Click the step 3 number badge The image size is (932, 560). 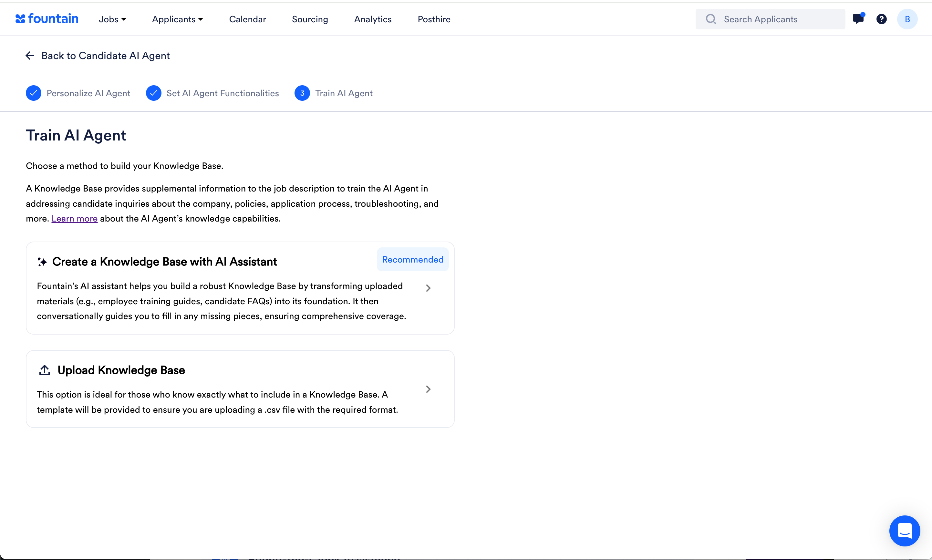tap(302, 93)
